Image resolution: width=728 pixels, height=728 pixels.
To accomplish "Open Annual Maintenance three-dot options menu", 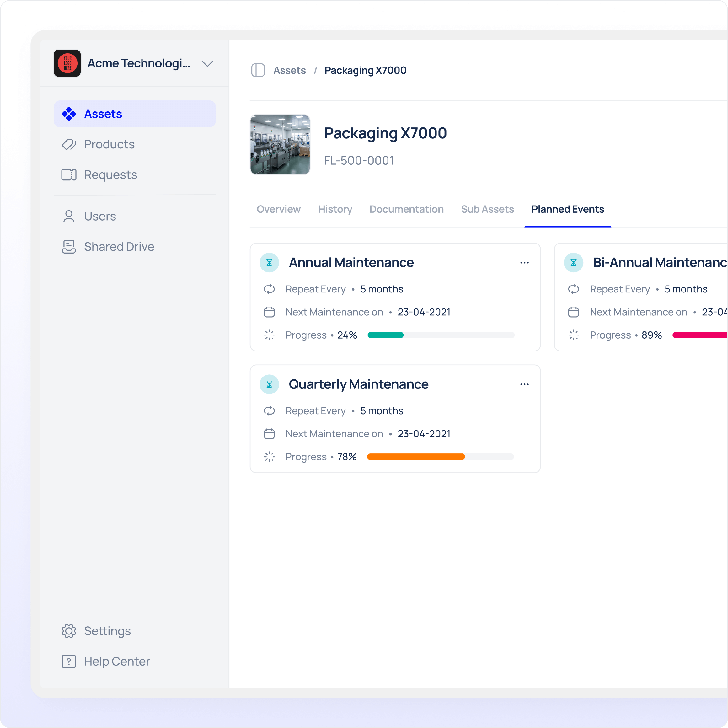I will click(x=524, y=263).
